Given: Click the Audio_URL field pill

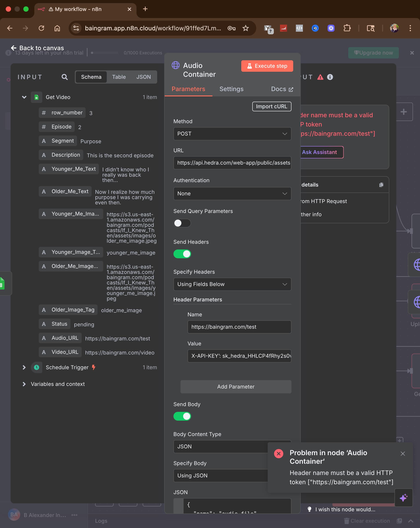Looking at the screenshot, I should click(60, 338).
